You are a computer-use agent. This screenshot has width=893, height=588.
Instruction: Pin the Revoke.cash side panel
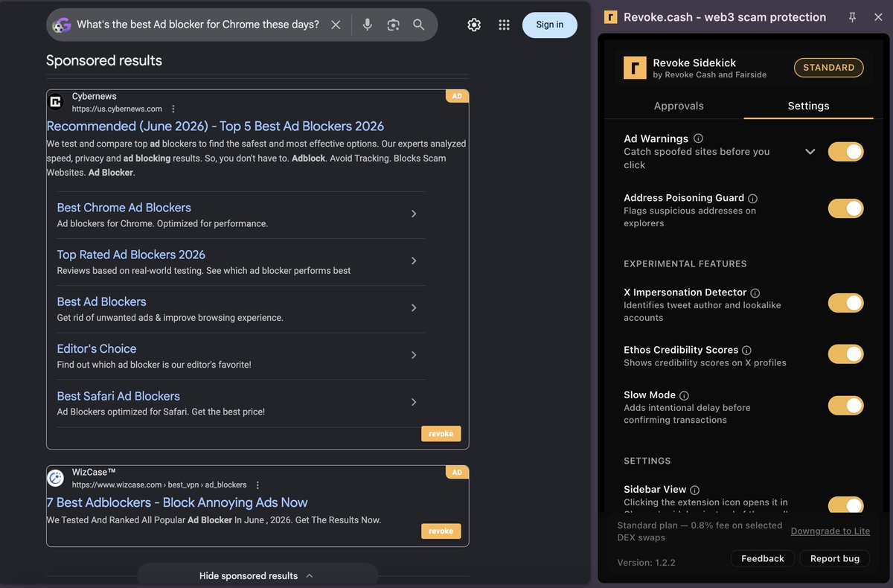coord(853,16)
